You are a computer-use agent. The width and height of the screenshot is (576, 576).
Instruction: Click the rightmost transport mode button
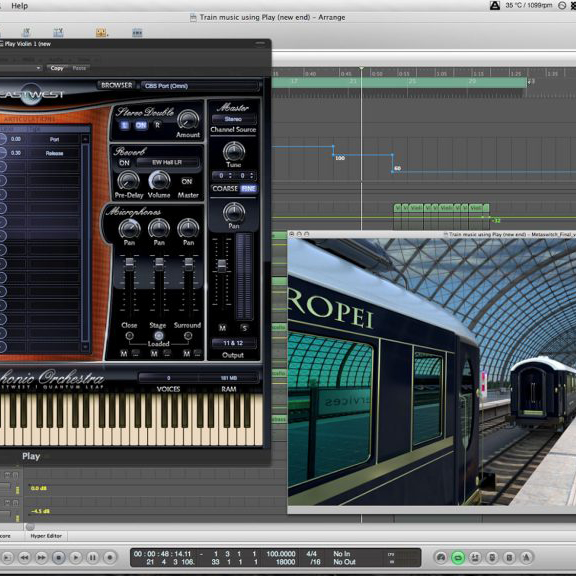(526, 558)
